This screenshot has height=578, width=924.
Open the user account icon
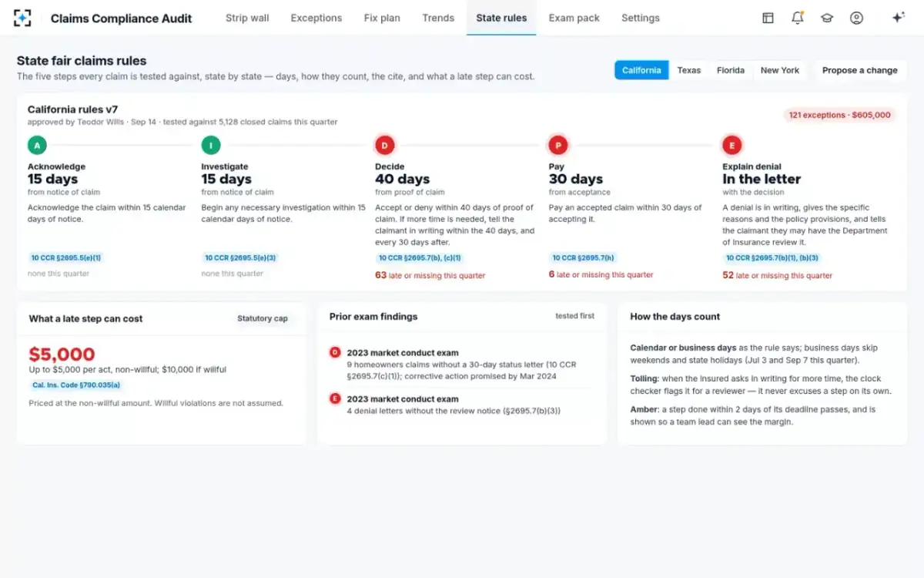[x=856, y=18]
